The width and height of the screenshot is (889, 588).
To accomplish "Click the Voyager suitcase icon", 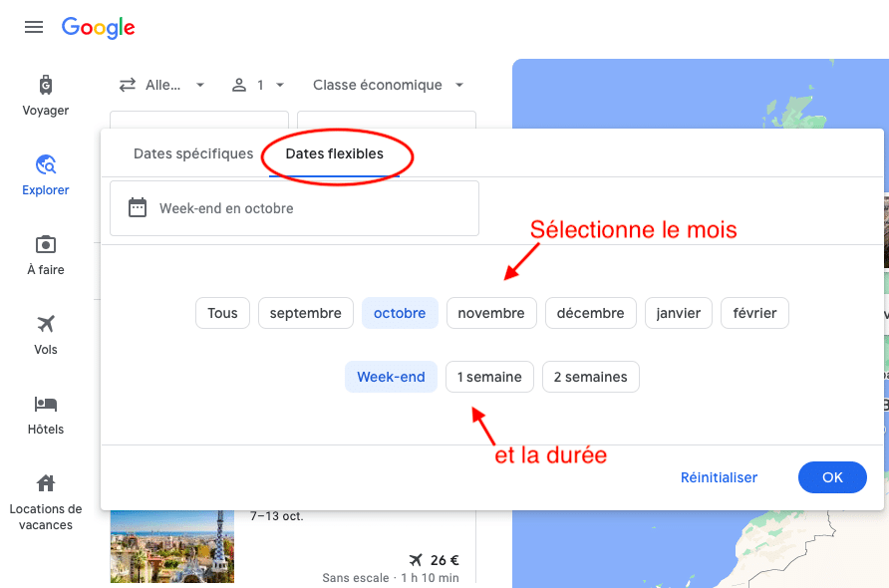I will tap(46, 86).
